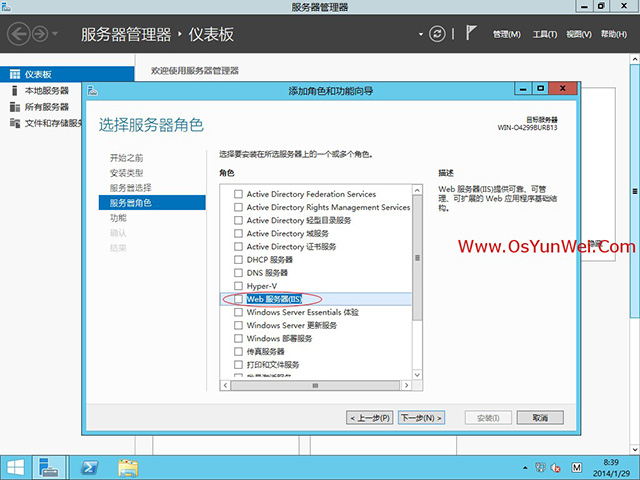Go to 安装类型 wizard step
This screenshot has width=640, height=480.
[127, 173]
